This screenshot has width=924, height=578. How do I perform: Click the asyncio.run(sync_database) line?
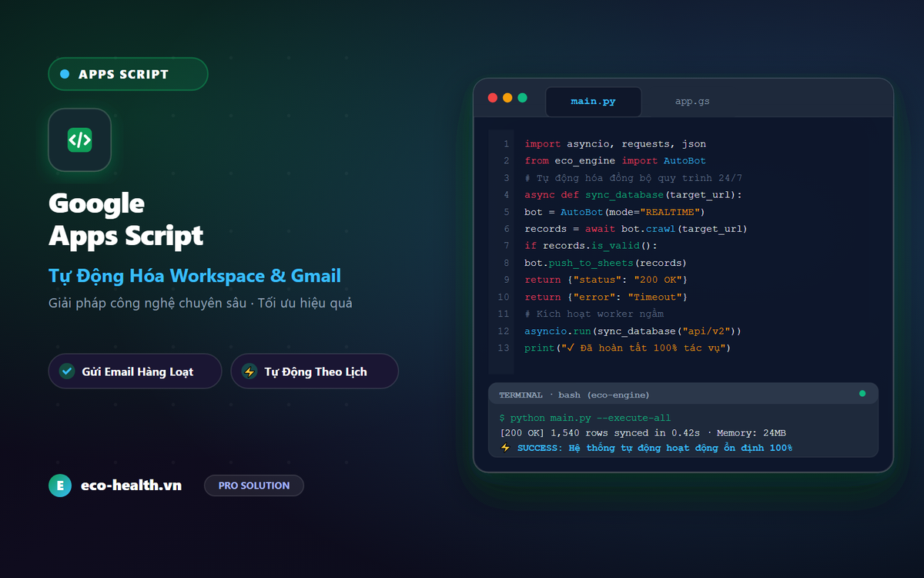point(633,331)
